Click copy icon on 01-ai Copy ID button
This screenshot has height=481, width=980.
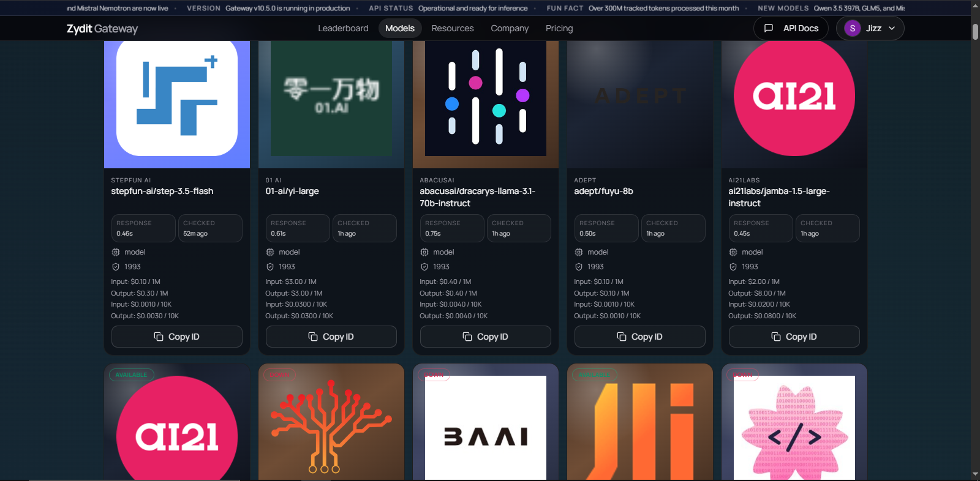[x=313, y=337]
